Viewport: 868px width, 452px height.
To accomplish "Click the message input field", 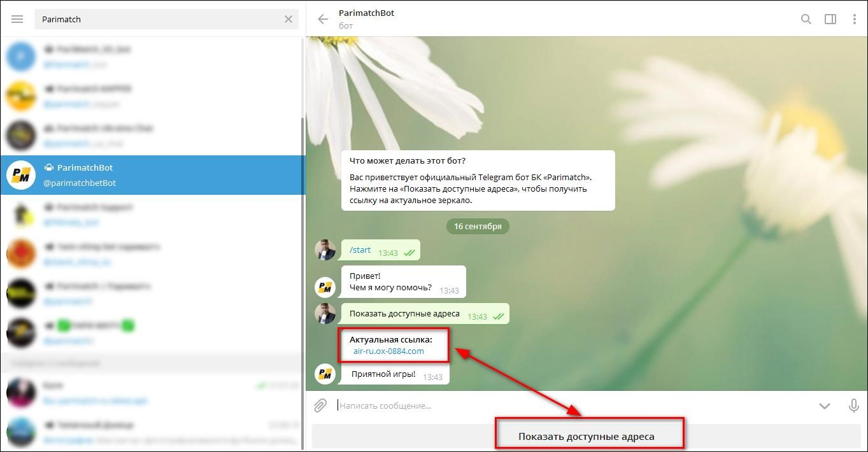I will point(573,406).
